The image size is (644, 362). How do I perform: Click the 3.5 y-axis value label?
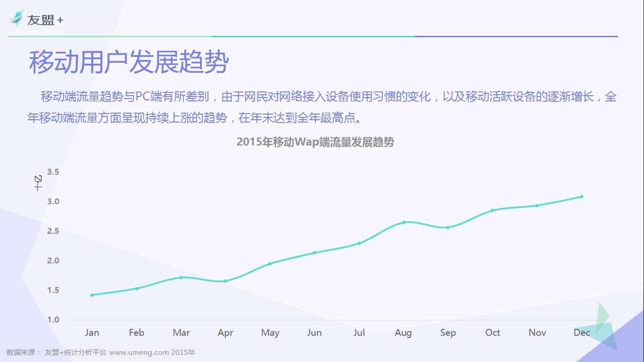click(53, 172)
